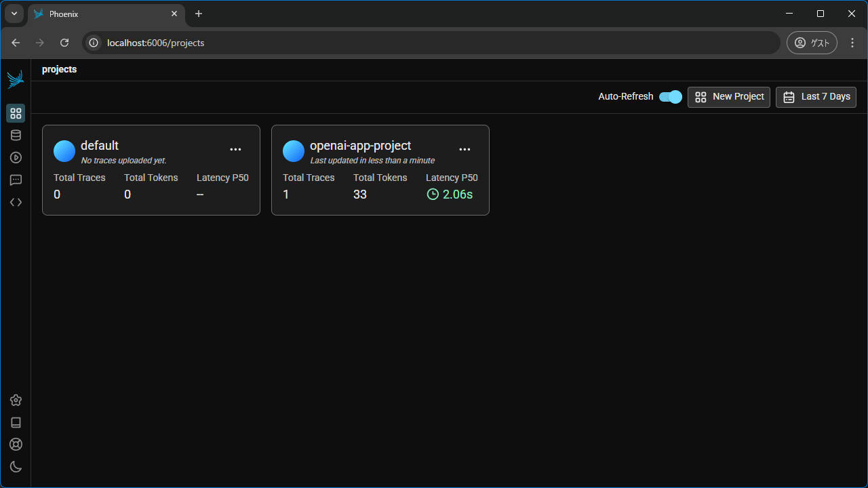This screenshot has height=488, width=868.
Task: Open the Documentation book icon
Action: (16, 422)
